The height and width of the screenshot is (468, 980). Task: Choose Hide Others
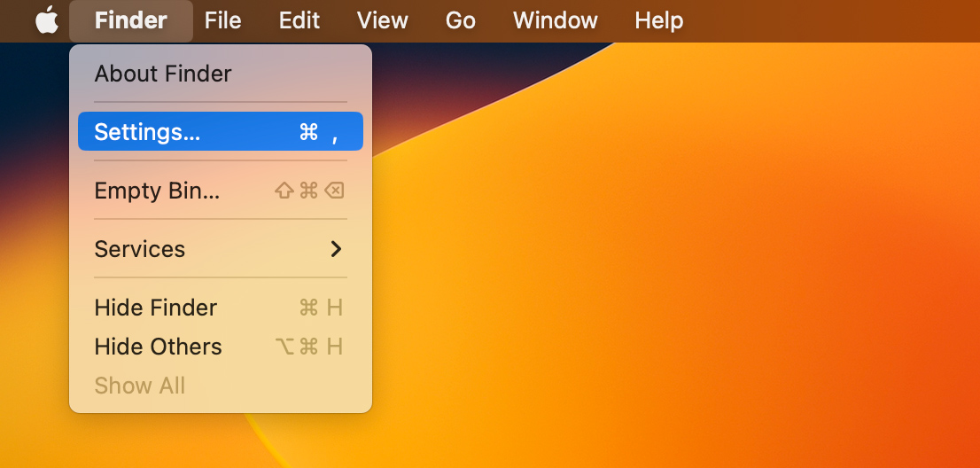point(221,347)
